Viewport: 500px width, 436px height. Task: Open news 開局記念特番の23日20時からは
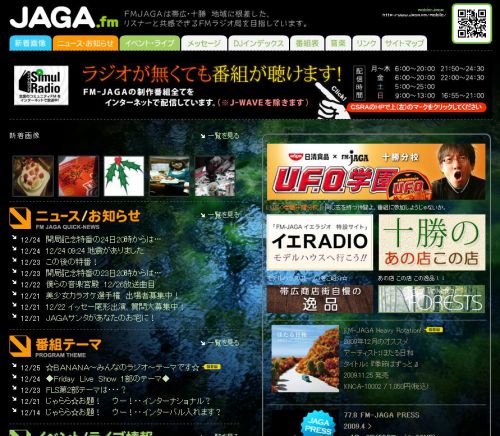pyautogui.click(x=103, y=273)
